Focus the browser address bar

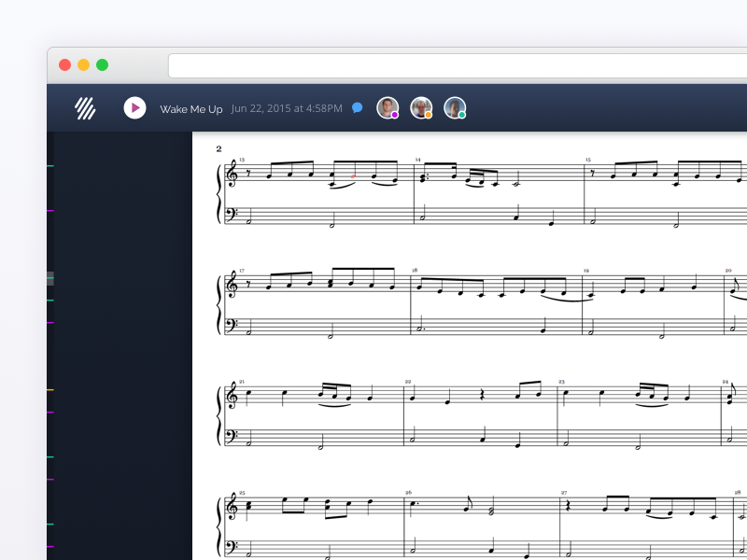(x=458, y=65)
